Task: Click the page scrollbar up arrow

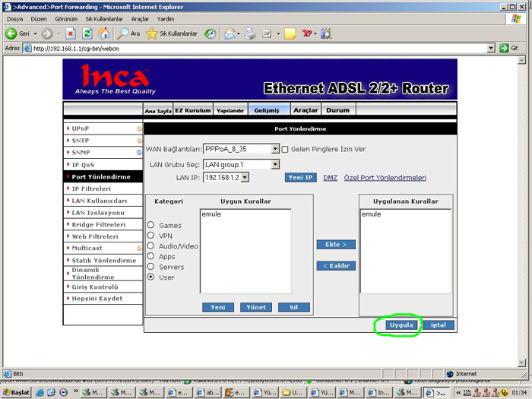Action: (x=522, y=60)
